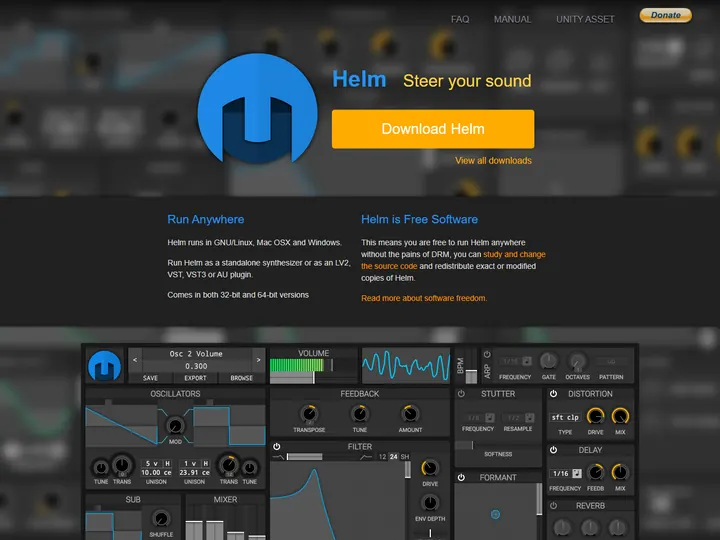Open the 1 v unison voices selector
The image size is (720, 540).
pyautogui.click(x=190, y=463)
